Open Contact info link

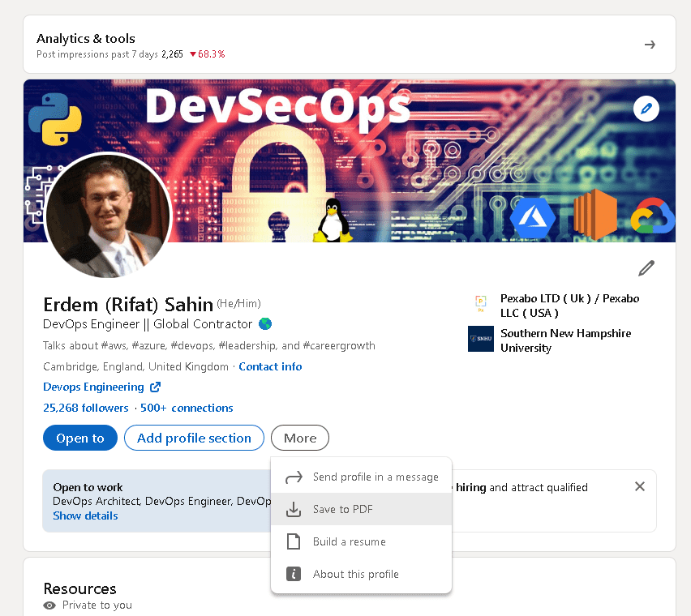[270, 366]
